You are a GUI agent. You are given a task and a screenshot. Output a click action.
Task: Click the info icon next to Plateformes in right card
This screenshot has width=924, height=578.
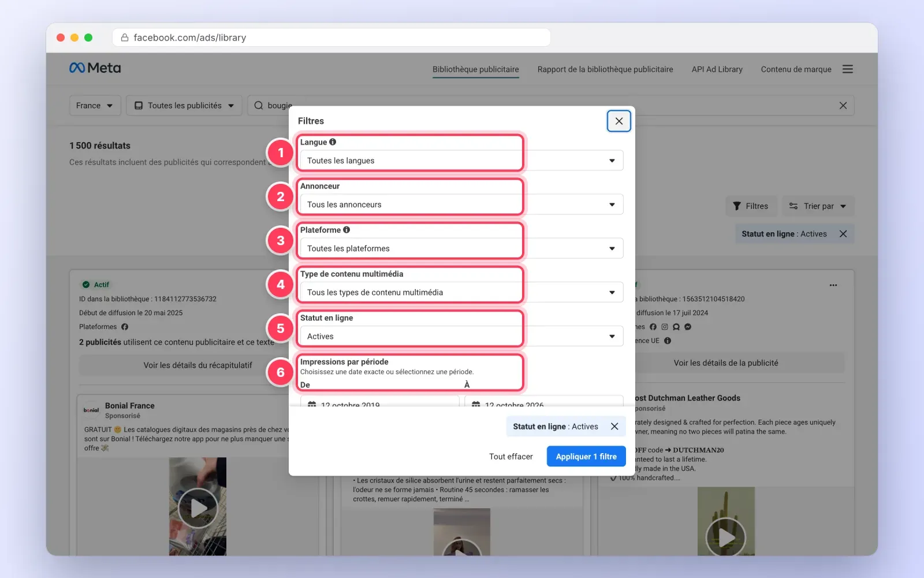point(668,341)
